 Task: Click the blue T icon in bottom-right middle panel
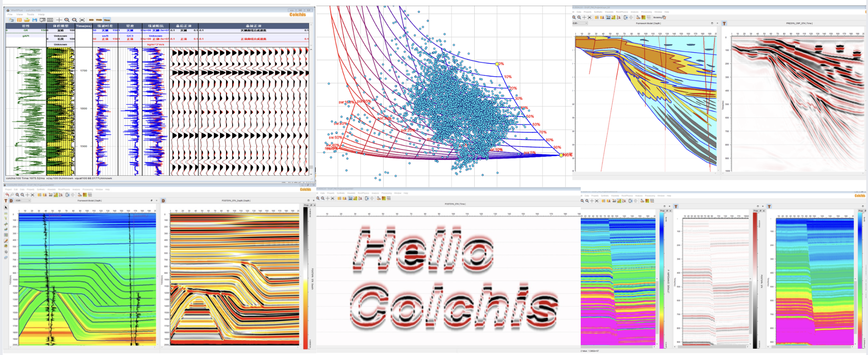coord(676,206)
